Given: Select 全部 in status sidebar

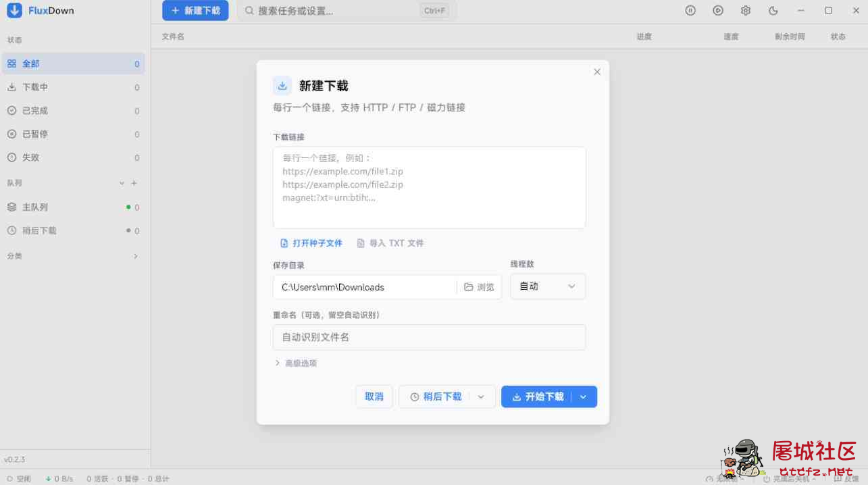Looking at the screenshot, I should point(73,63).
